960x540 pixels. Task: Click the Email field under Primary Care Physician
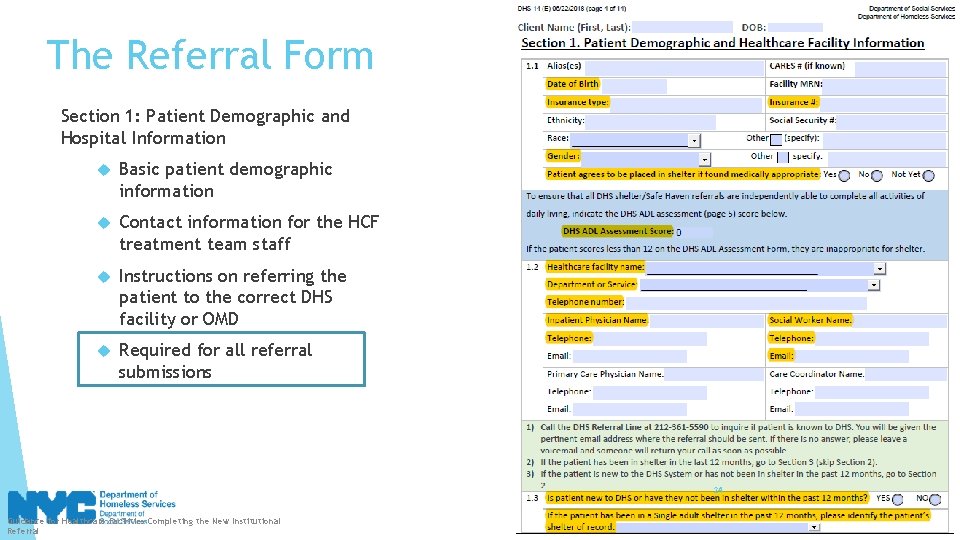(x=629, y=410)
